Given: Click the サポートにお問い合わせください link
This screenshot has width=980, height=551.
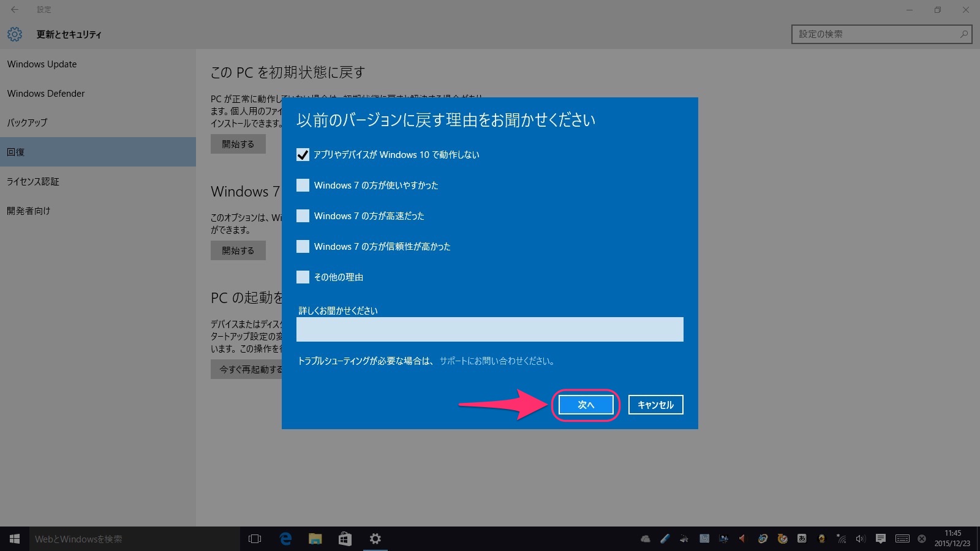Looking at the screenshot, I should point(497,361).
